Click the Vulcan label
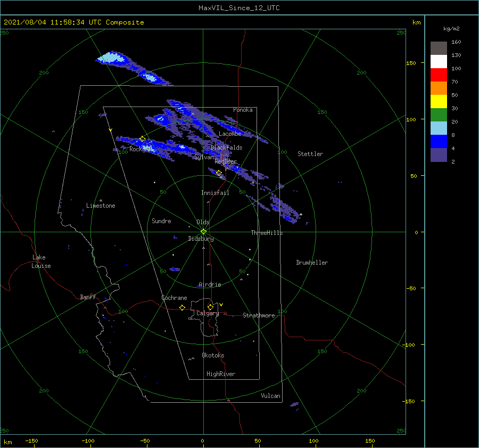 tap(270, 396)
